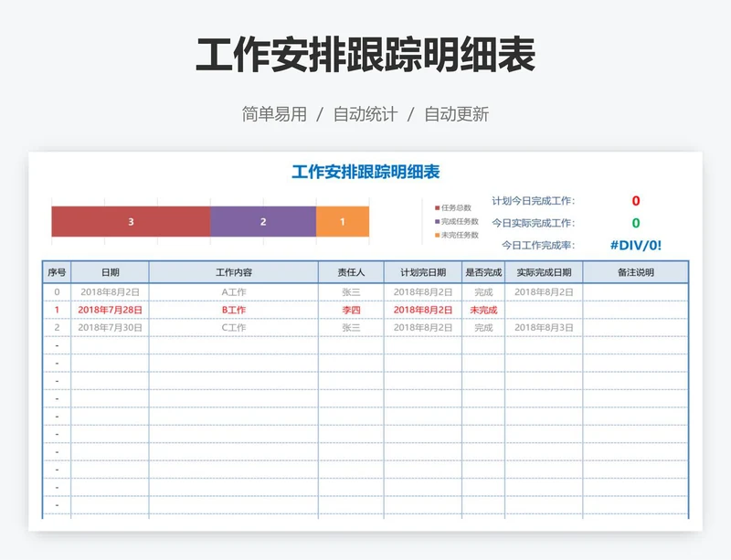Select the 日期 column header
731x560 pixels.
click(110, 272)
